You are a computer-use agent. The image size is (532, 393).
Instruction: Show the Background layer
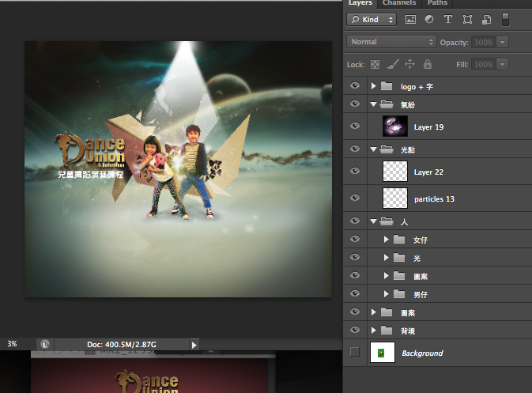pyautogui.click(x=355, y=352)
